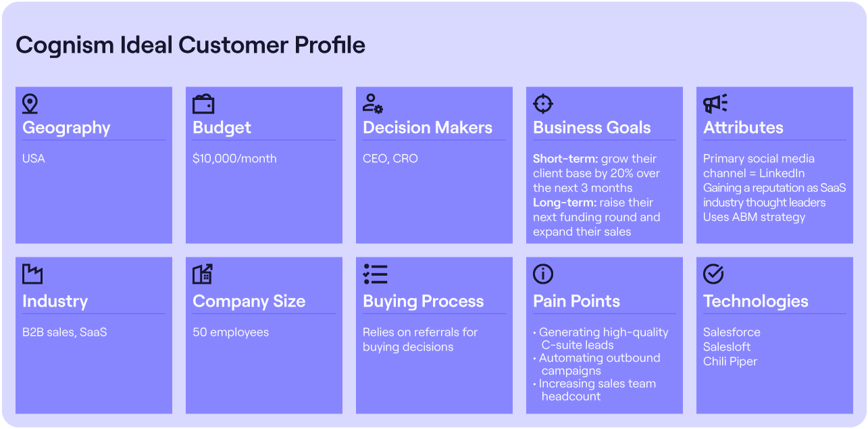Select the Geography heading
Screen dimensions: 868x429
66,128
